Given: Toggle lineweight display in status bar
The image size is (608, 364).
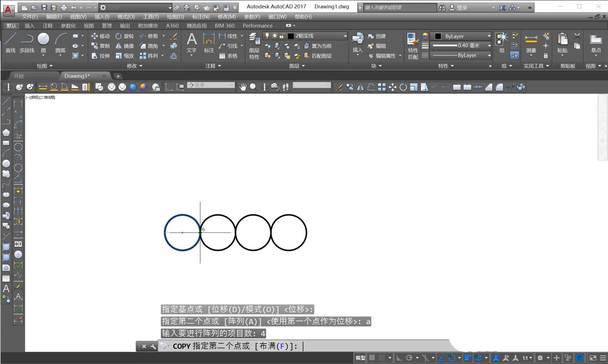Looking at the screenshot, I should tap(468, 358).
